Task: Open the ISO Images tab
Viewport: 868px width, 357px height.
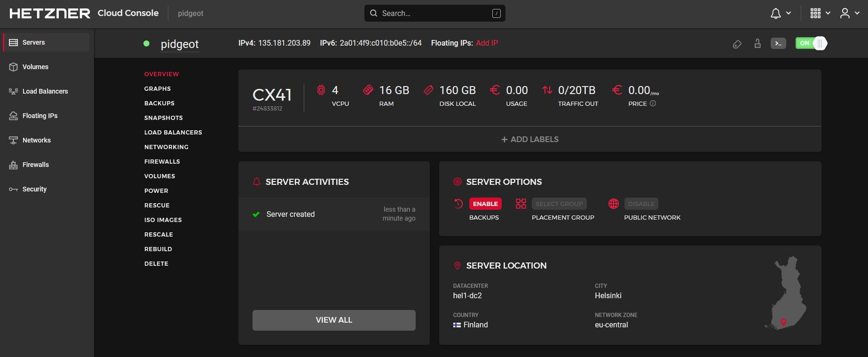Action: (x=163, y=220)
